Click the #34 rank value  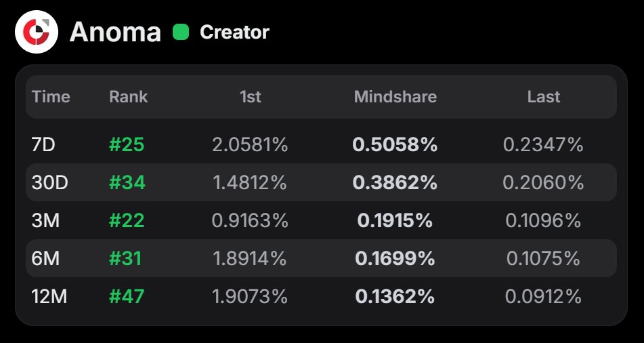127,182
